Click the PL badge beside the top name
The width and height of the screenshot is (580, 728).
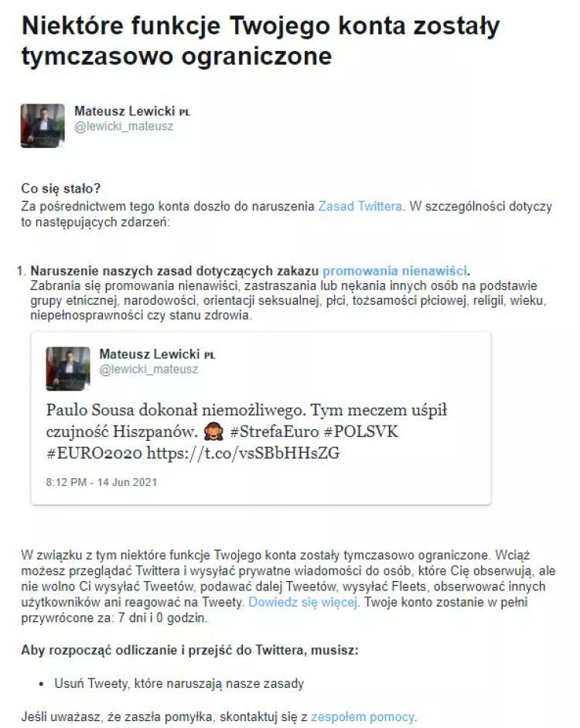[x=185, y=112]
